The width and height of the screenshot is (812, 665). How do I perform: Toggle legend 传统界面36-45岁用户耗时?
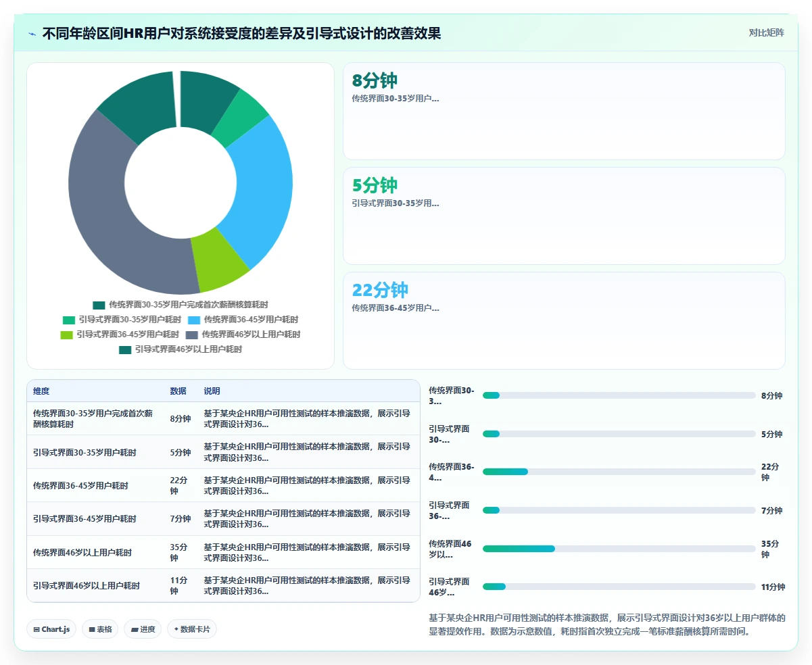(243, 320)
